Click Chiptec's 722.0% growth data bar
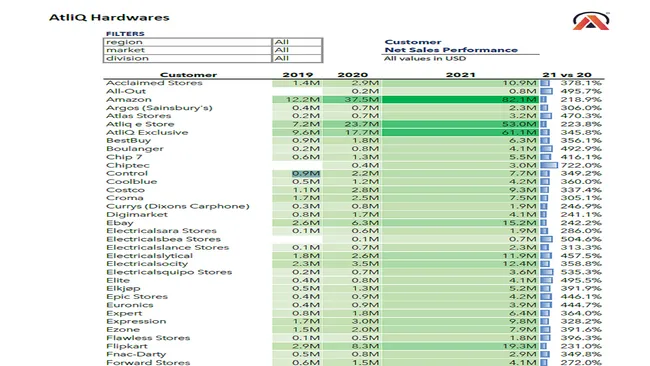The image size is (650, 366). click(x=549, y=165)
